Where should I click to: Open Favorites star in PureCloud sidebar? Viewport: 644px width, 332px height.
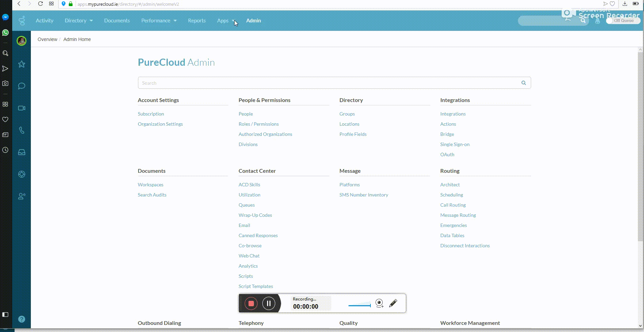click(22, 64)
